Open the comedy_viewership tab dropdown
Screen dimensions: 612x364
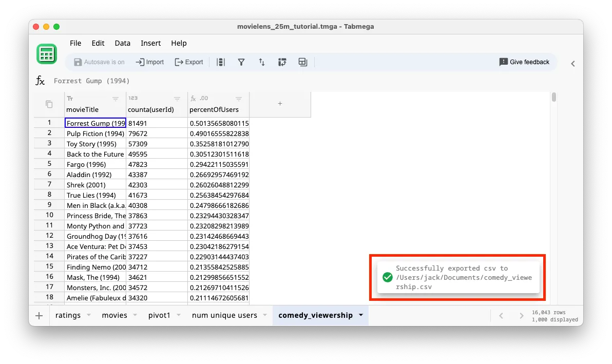[x=361, y=315]
